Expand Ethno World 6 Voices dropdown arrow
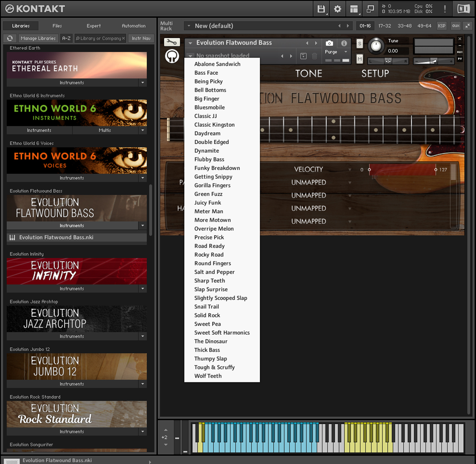Screen dimensions: 476x464 point(143,178)
